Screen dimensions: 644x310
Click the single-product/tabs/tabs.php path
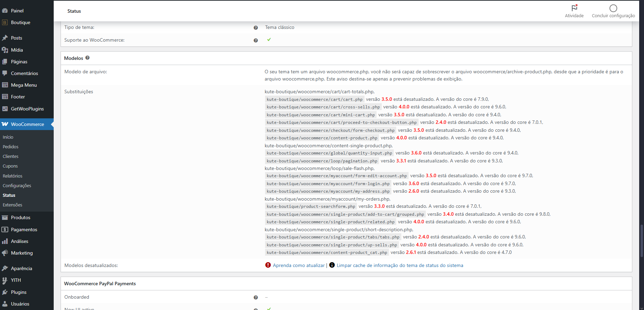pos(333,237)
